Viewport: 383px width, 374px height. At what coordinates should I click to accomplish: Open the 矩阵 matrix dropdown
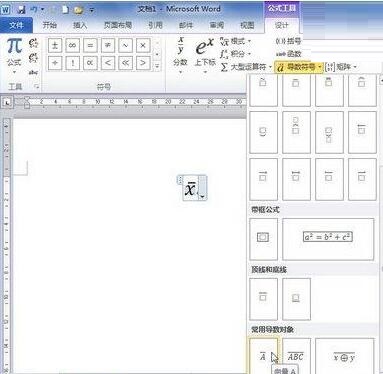[341, 67]
